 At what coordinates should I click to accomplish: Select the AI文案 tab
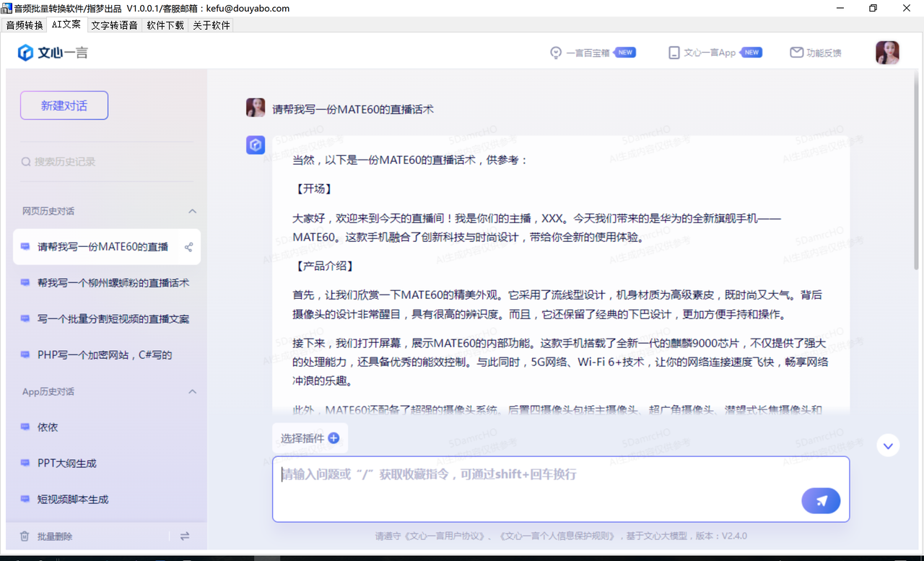pos(66,25)
